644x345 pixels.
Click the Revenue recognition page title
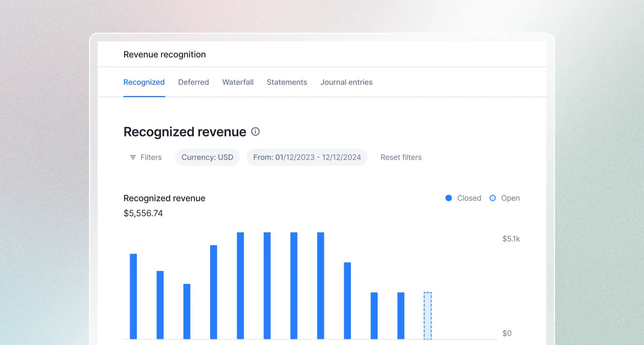coord(165,54)
